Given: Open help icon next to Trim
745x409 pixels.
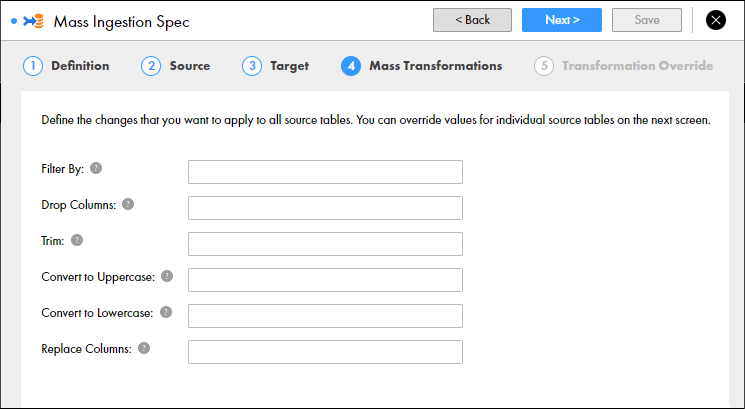Looking at the screenshot, I should (x=77, y=240).
